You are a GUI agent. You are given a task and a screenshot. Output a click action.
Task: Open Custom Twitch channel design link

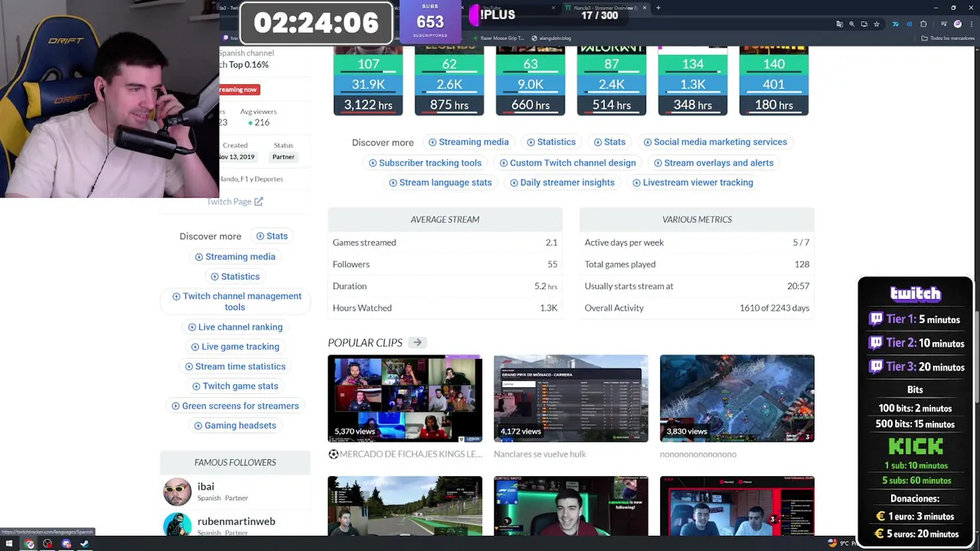[x=567, y=163]
